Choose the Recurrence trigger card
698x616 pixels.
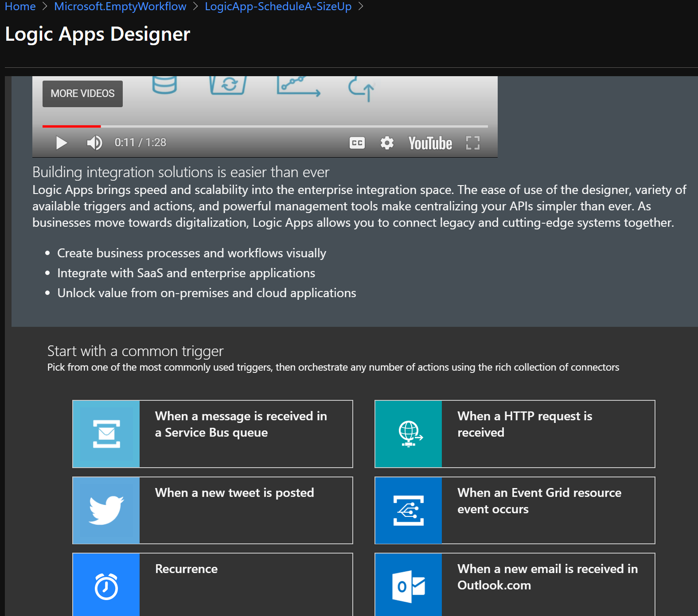(213, 585)
